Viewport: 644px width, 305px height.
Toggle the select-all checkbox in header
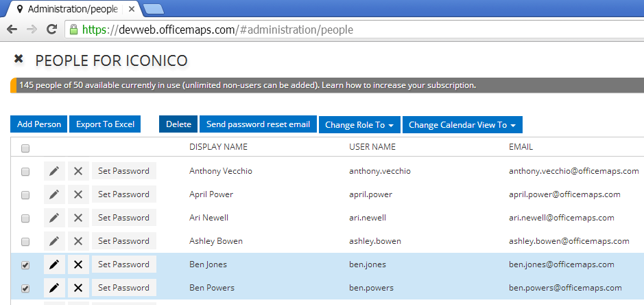click(x=25, y=148)
